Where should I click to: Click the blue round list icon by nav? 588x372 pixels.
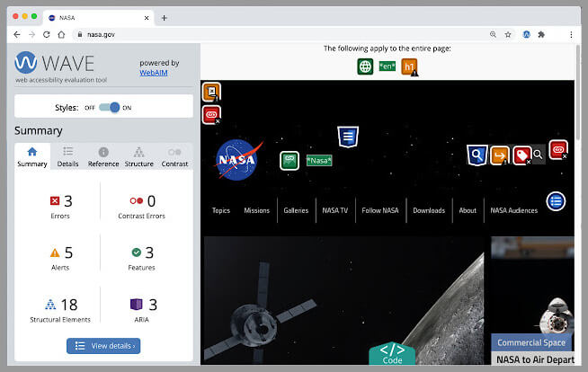point(556,201)
